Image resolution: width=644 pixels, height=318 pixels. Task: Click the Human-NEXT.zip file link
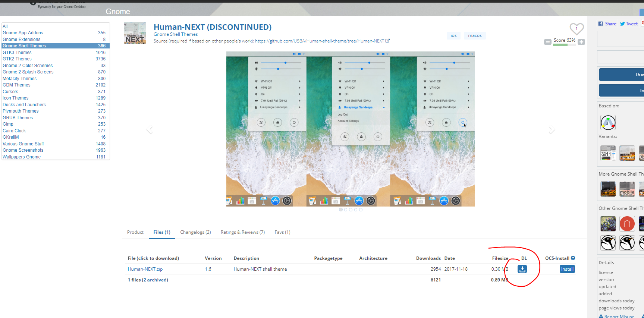(x=145, y=269)
